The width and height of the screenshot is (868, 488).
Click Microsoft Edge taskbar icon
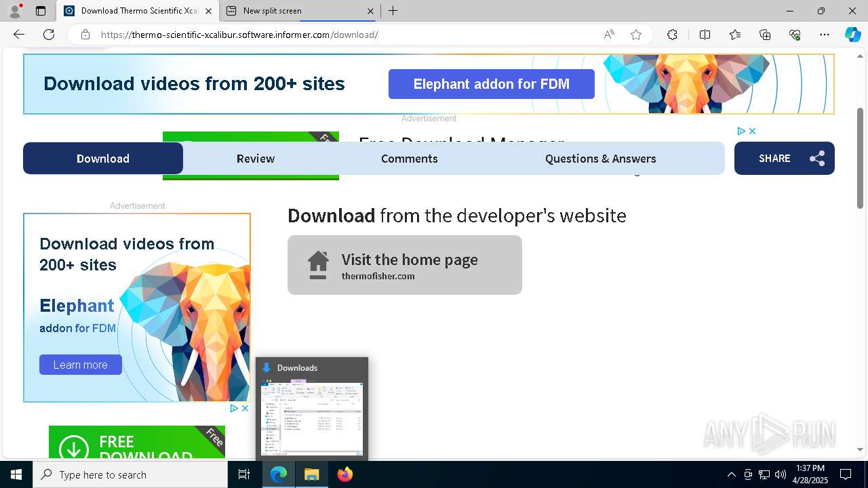(279, 474)
